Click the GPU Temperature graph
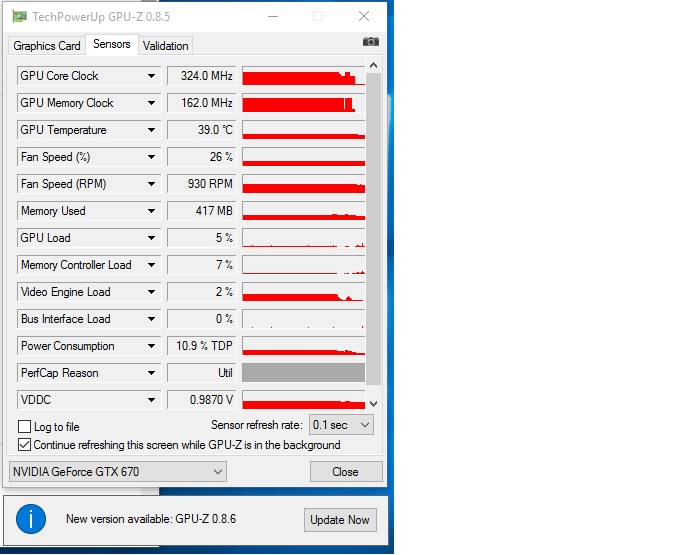This screenshot has height=555, width=677. pyautogui.click(x=304, y=130)
